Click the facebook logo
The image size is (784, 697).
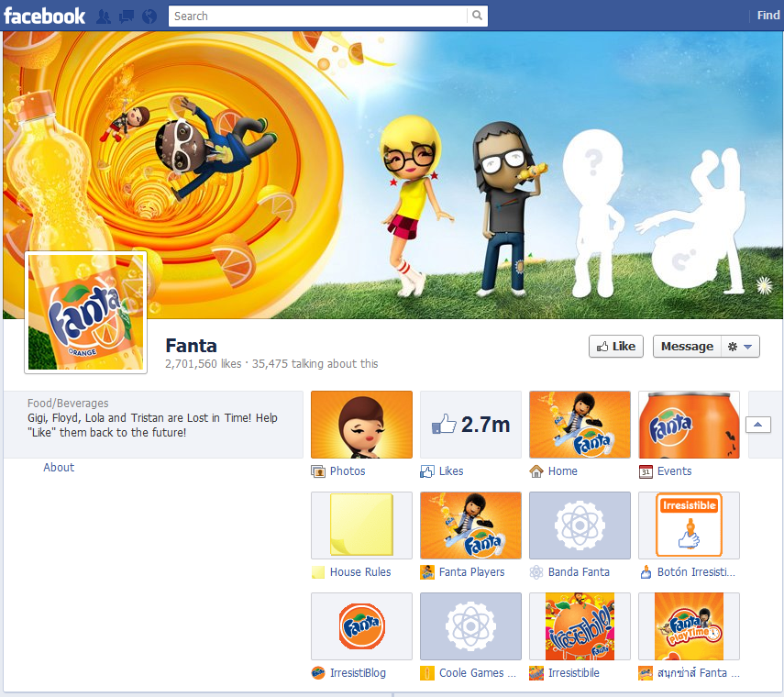[44, 16]
